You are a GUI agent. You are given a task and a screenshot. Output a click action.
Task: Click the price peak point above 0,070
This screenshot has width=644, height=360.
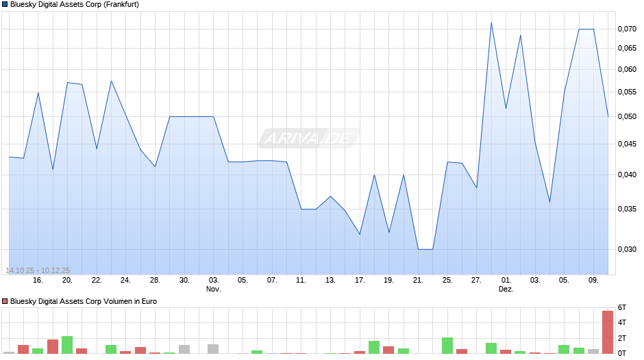click(491, 23)
